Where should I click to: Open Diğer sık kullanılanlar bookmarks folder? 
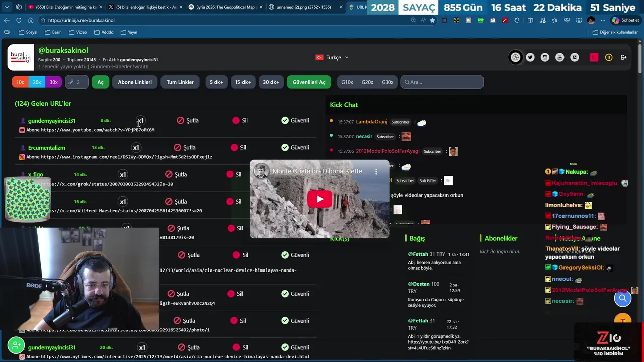(615, 32)
